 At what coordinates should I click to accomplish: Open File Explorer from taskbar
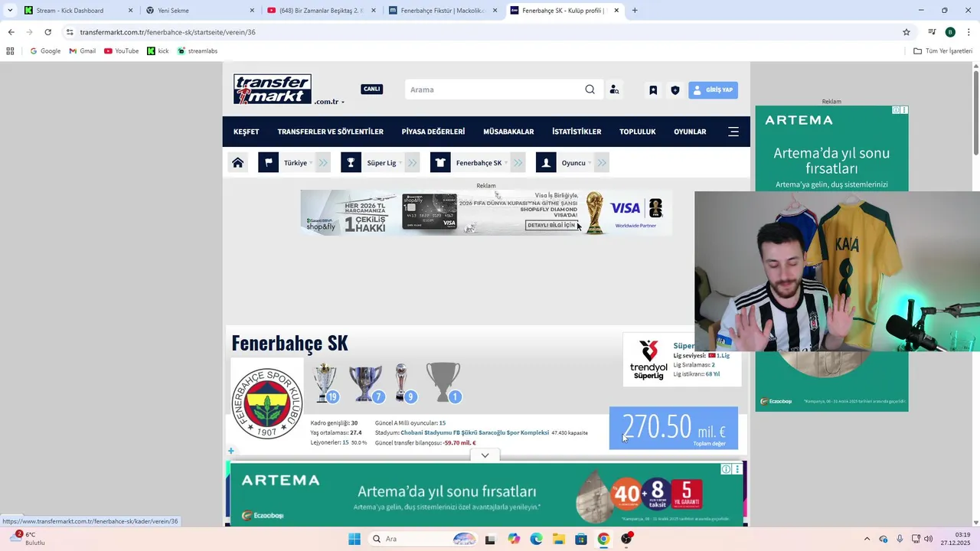tap(558, 539)
